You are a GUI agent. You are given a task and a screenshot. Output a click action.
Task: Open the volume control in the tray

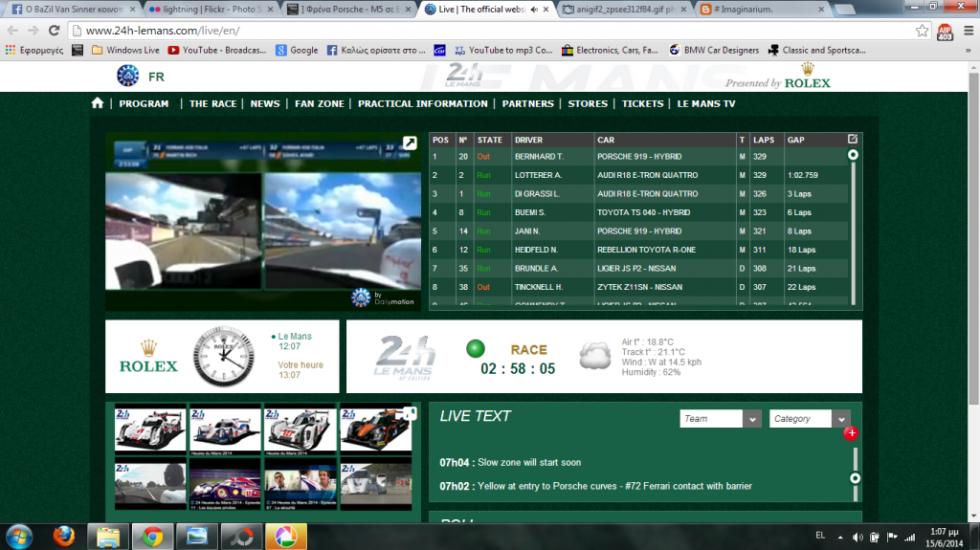857,537
